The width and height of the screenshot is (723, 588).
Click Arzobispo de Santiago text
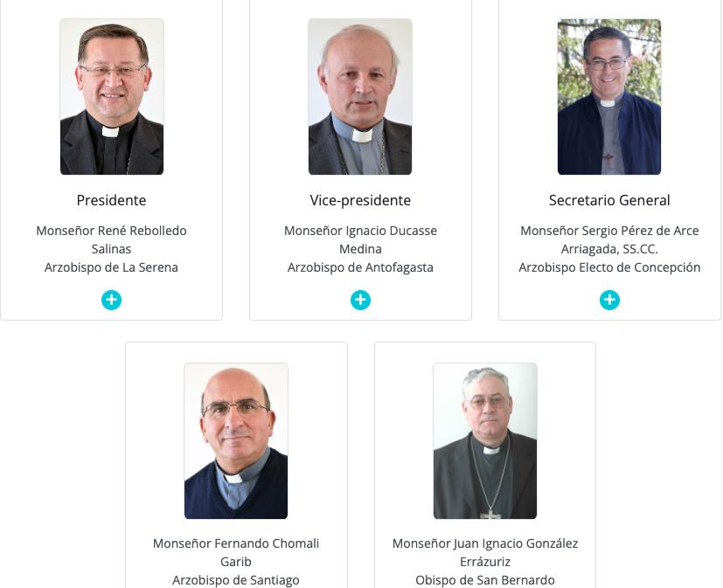[x=236, y=580]
